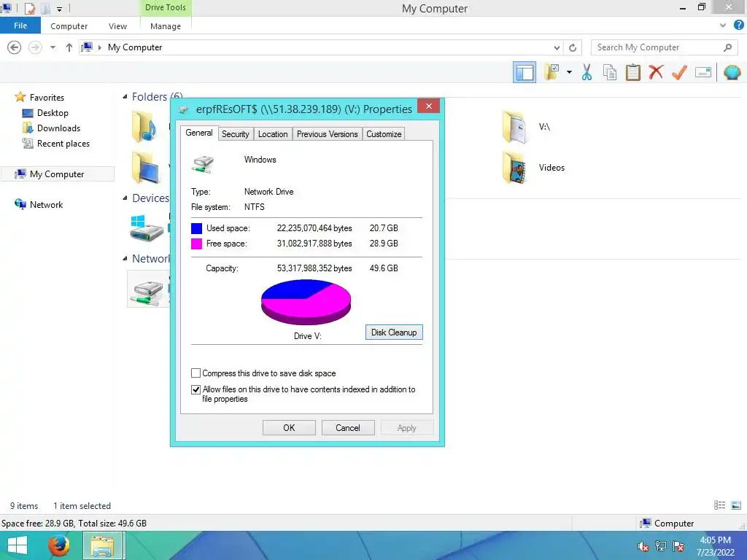Click the Rename label icon in toolbar

pos(703,72)
